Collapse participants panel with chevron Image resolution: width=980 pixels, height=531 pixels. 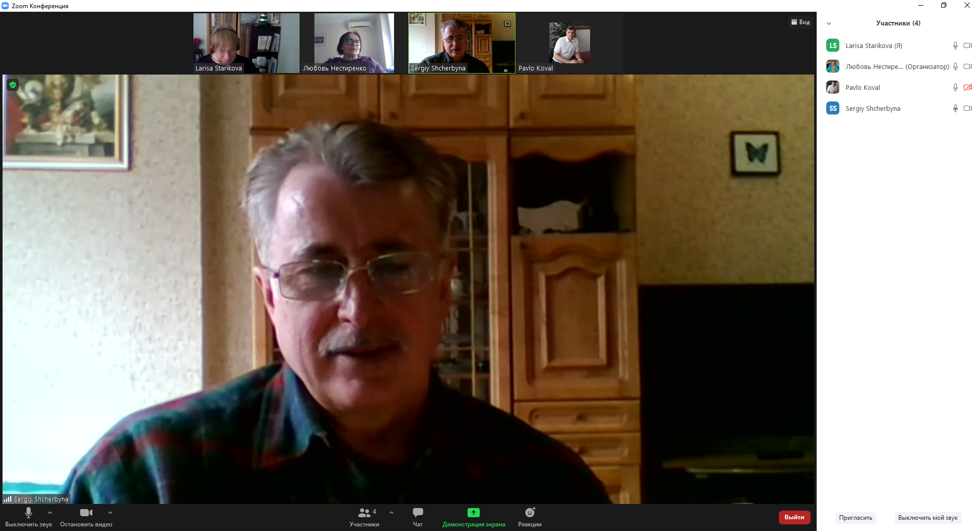point(829,23)
